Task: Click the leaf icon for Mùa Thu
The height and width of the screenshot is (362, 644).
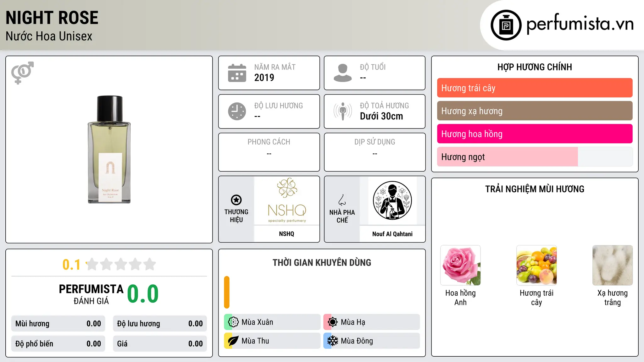Action: 233,341
